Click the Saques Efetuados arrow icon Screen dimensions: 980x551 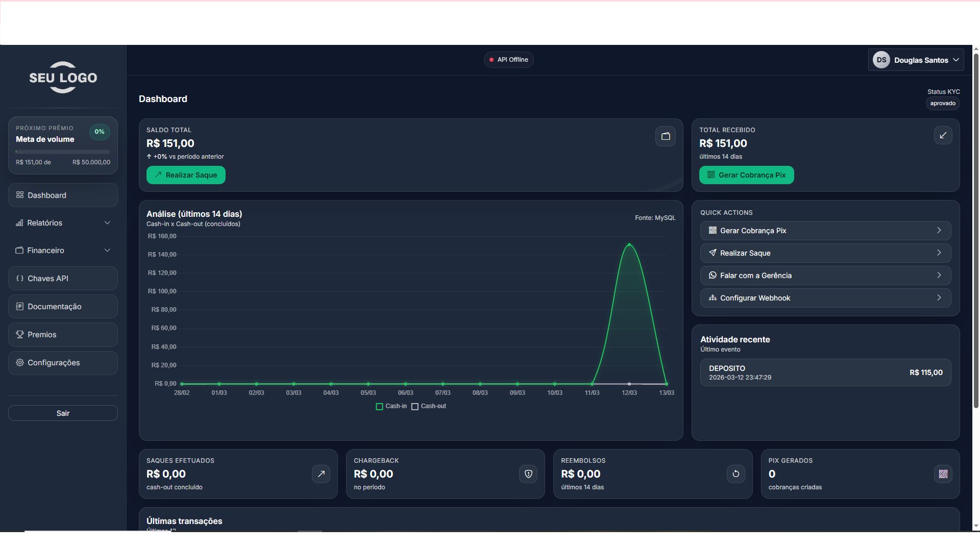click(x=321, y=474)
